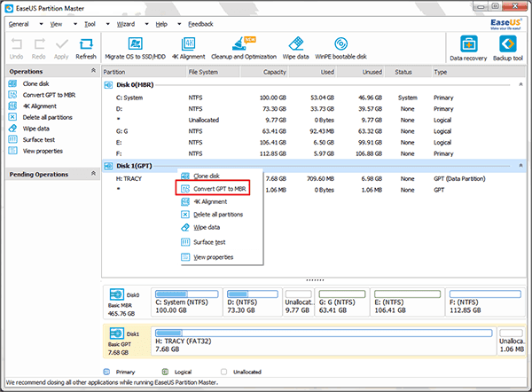
Task: Click View properties in Operations sidebar
Action: 43,151
